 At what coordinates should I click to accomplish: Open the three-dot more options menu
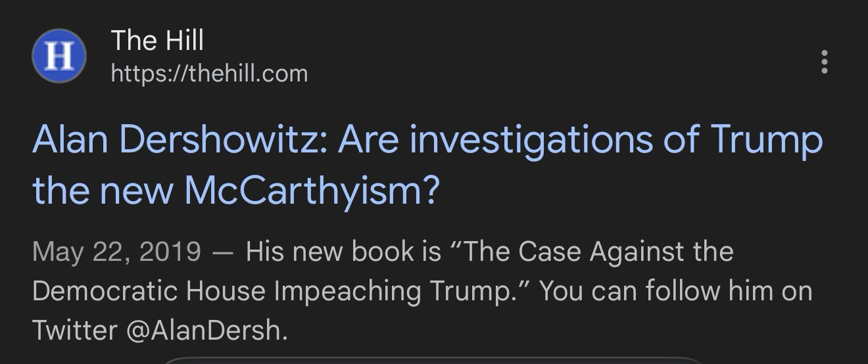[824, 62]
